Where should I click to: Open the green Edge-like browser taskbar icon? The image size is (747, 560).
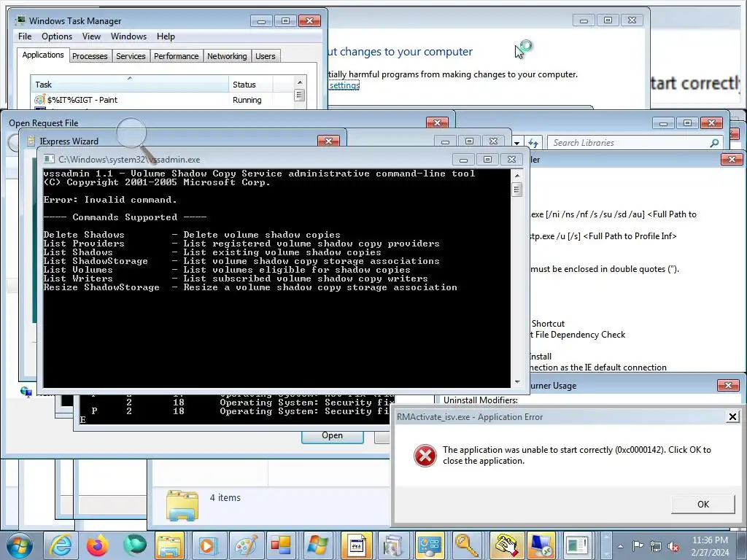(x=134, y=545)
